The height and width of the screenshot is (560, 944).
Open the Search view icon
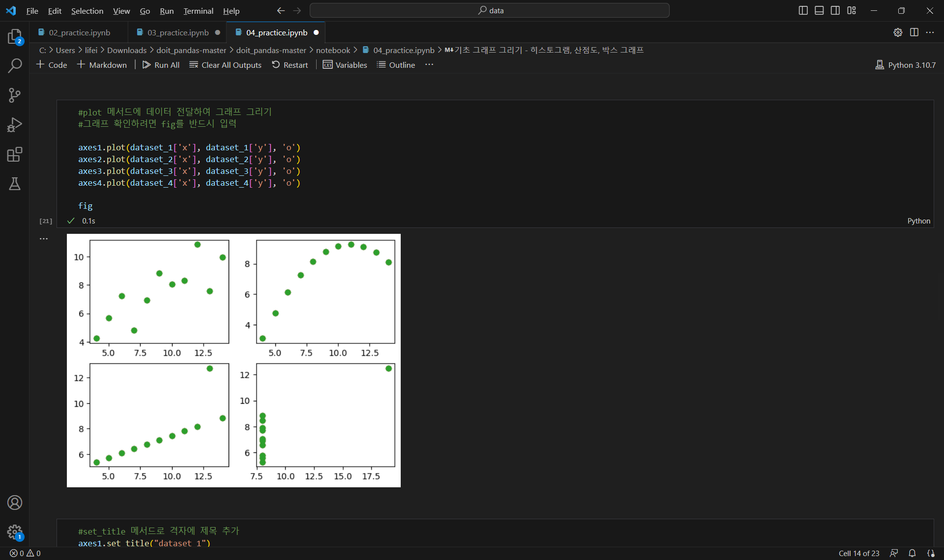pyautogui.click(x=15, y=65)
